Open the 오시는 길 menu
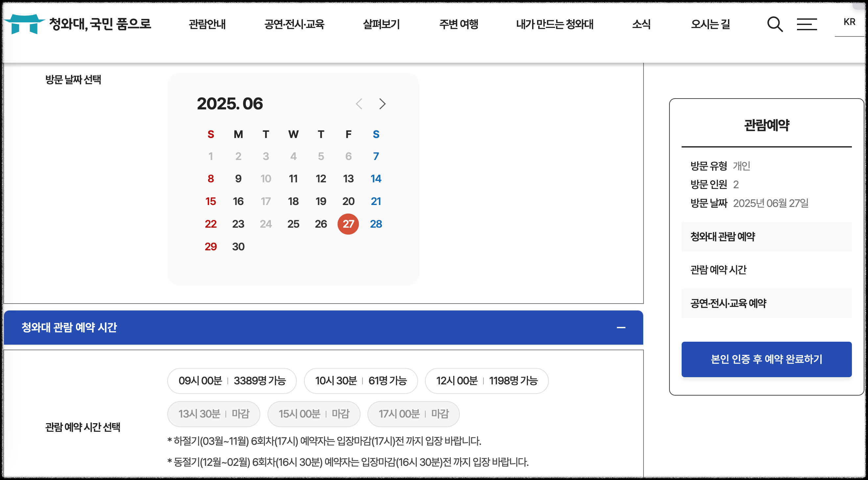The height and width of the screenshot is (480, 868). pyautogui.click(x=710, y=24)
